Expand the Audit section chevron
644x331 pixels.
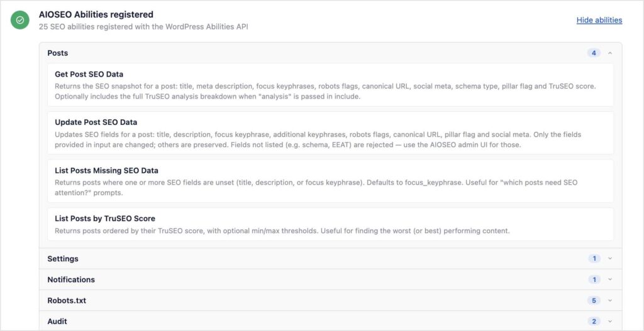click(x=610, y=321)
